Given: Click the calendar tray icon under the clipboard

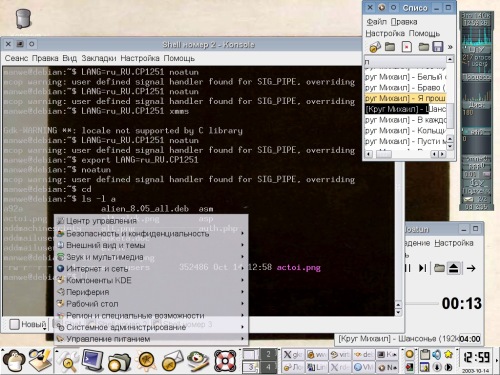Looking at the screenshot, I should click(425, 367).
